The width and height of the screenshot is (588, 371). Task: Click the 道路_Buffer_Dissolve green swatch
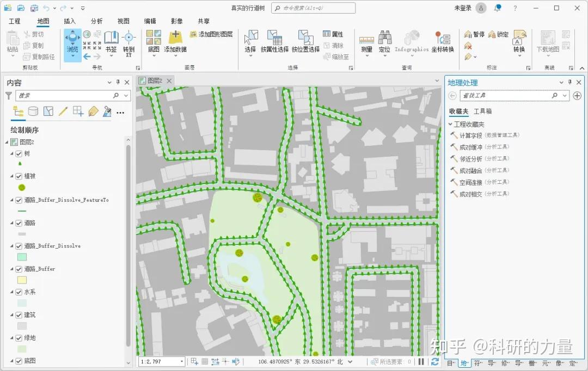point(22,257)
